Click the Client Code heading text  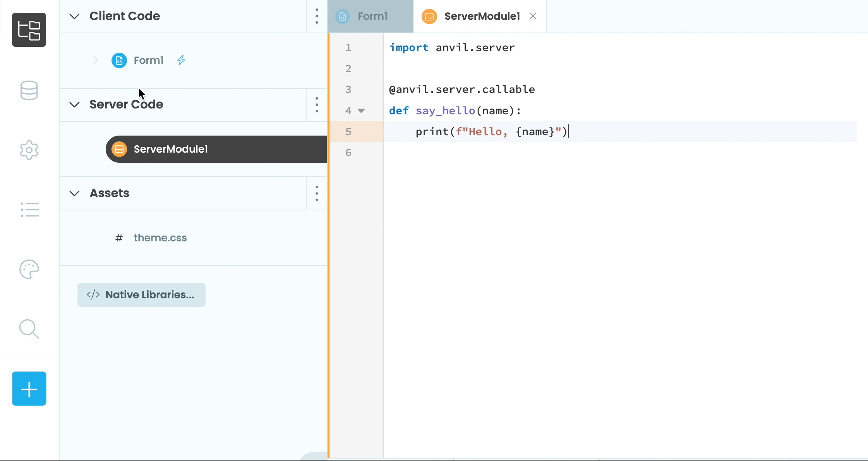pos(125,16)
